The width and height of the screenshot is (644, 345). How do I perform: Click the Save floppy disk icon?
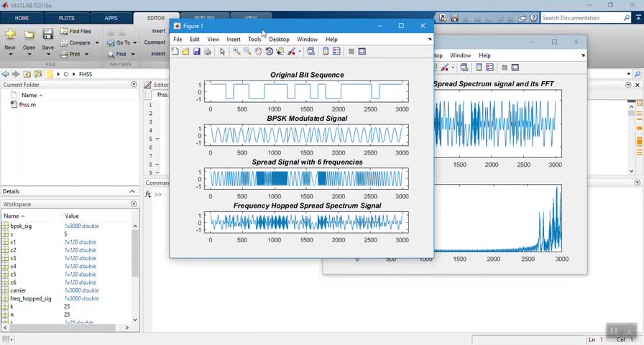[47, 34]
